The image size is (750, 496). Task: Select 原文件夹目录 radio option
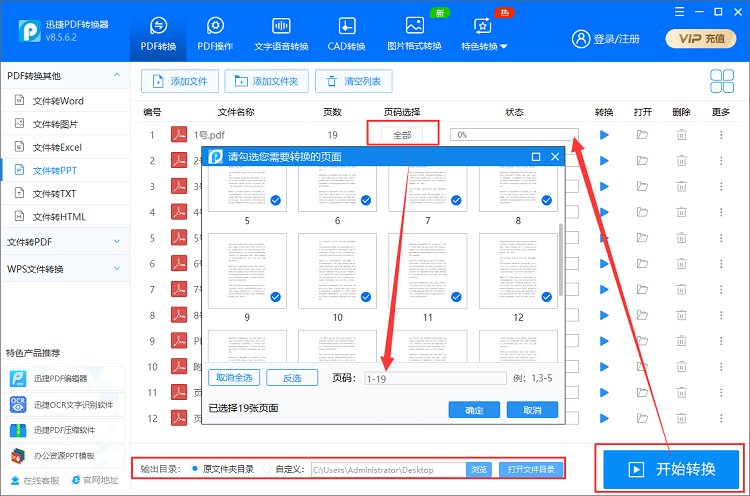[x=195, y=469]
